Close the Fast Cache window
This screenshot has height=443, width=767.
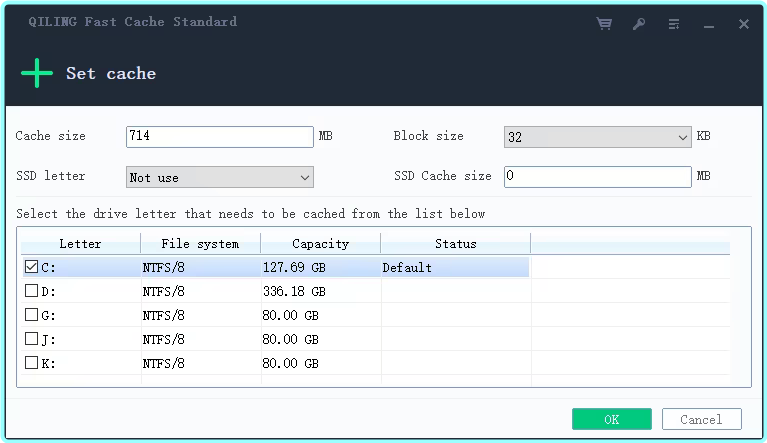pos(744,24)
